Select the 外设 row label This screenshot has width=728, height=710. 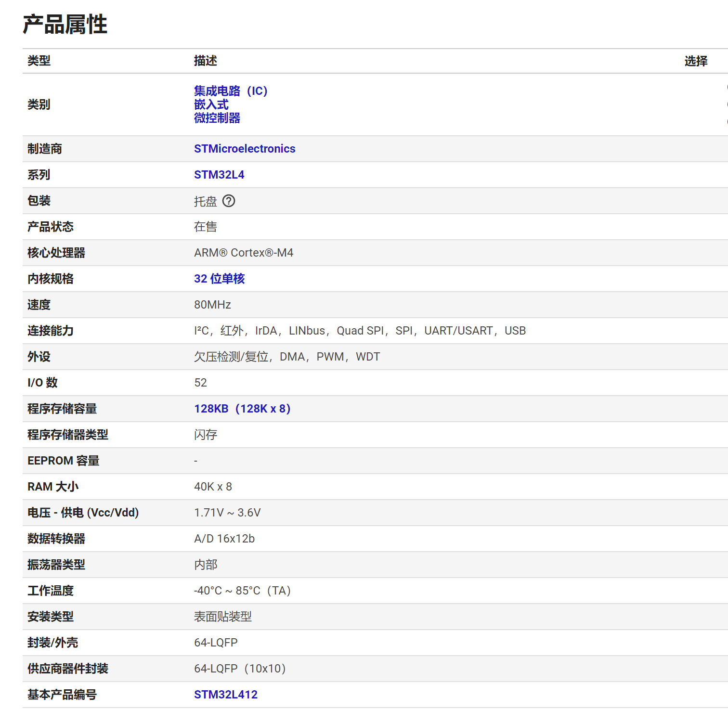pyautogui.click(x=39, y=357)
